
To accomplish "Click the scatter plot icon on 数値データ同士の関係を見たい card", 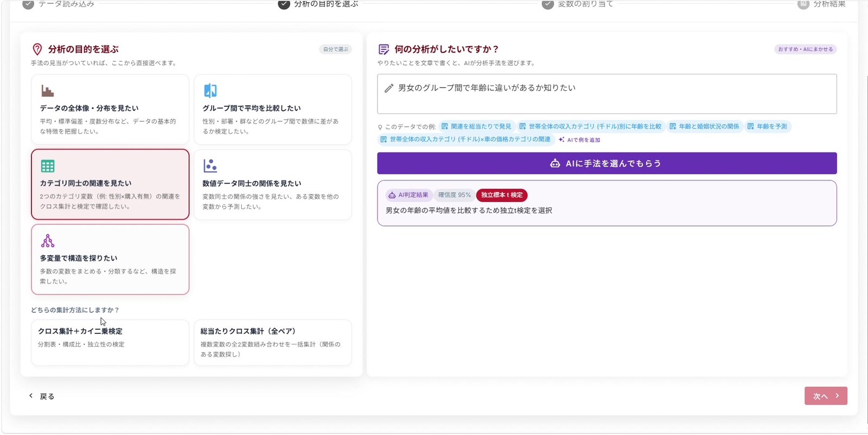I will tap(210, 166).
